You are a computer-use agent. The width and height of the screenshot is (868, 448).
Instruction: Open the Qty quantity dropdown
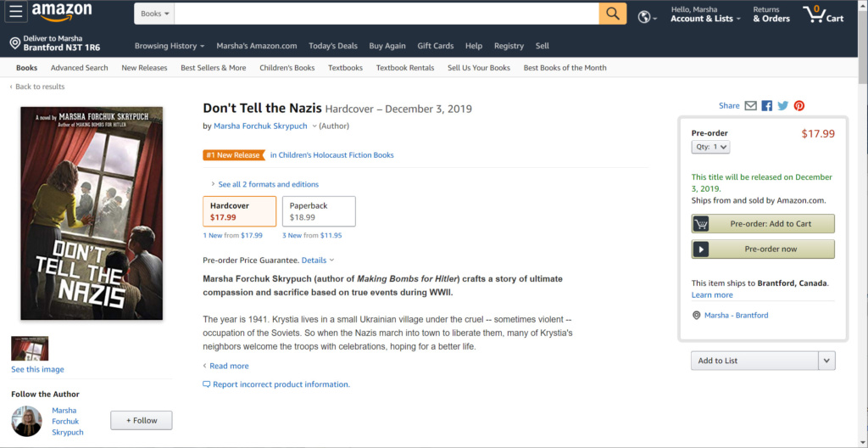coord(710,147)
